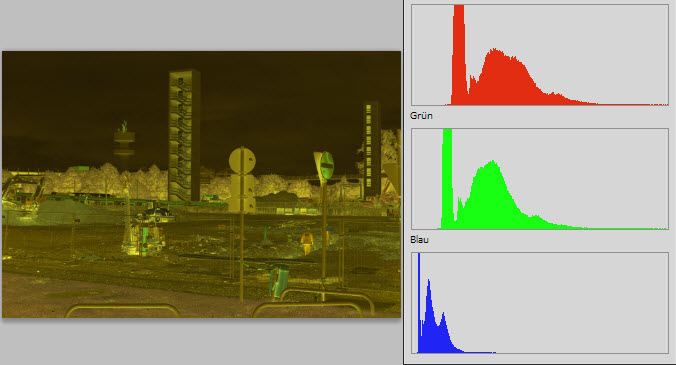Viewport: 676px width, 365px height.
Task: Click the narrow windowed building at right
Action: (x=371, y=150)
